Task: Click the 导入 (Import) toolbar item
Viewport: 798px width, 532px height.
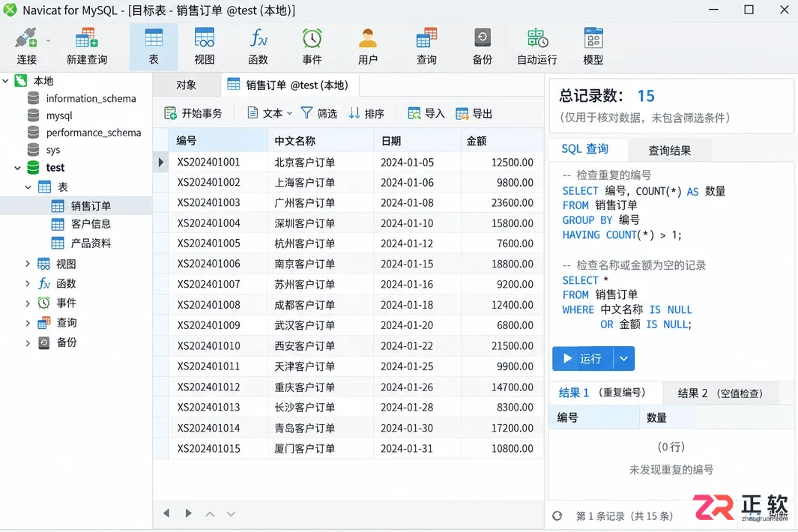Action: point(426,113)
